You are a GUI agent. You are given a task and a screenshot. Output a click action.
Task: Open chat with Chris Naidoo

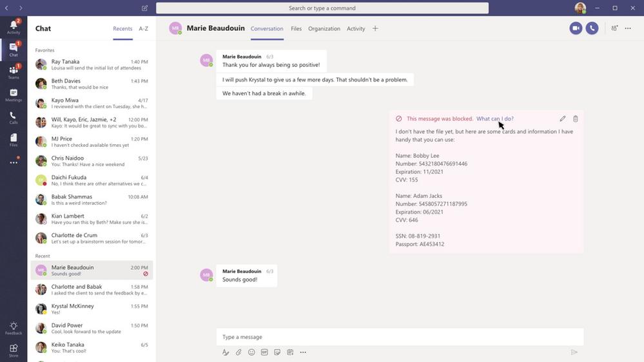(x=92, y=161)
